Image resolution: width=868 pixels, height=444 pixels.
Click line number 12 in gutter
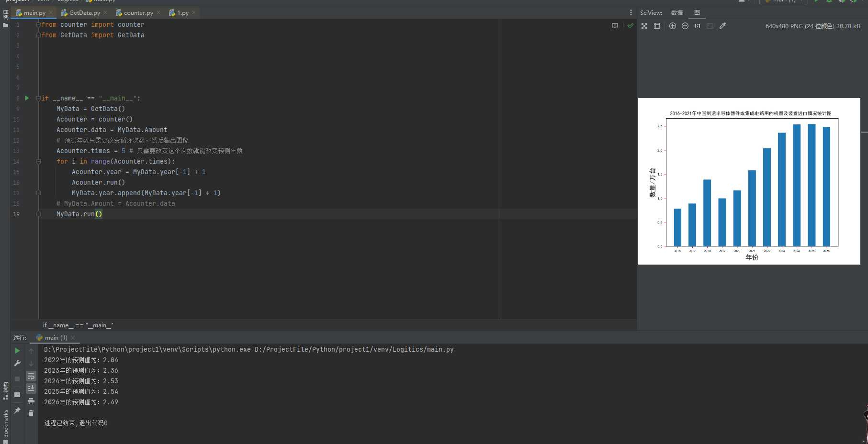(x=16, y=141)
